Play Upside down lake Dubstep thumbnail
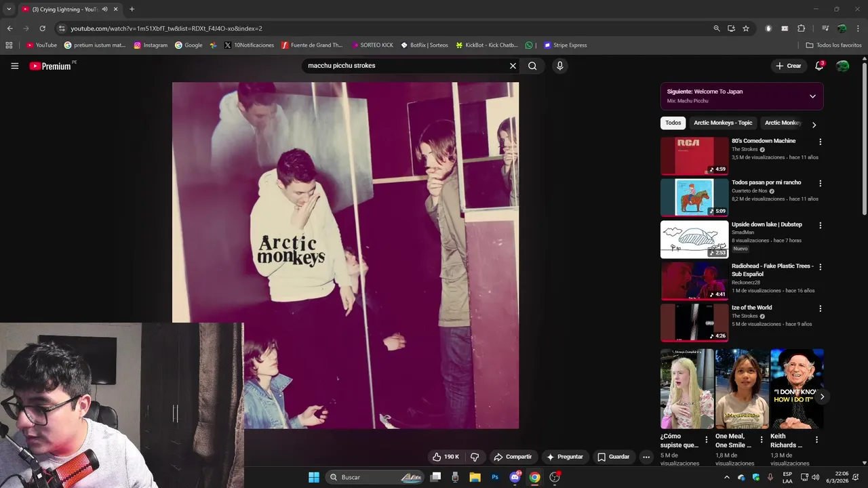 tap(694, 239)
